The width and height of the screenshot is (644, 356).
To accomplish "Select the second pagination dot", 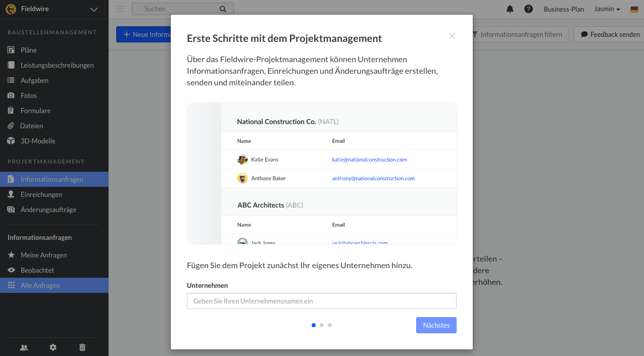I will pyautogui.click(x=322, y=325).
